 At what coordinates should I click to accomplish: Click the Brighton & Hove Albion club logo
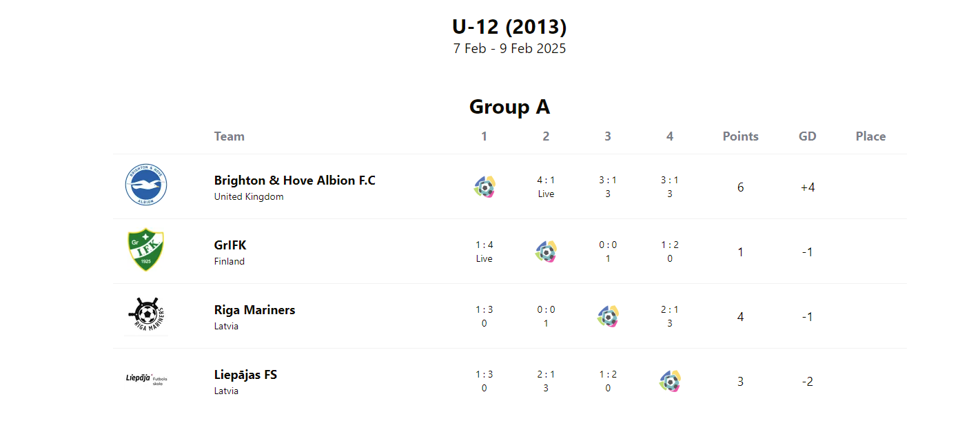(x=146, y=186)
